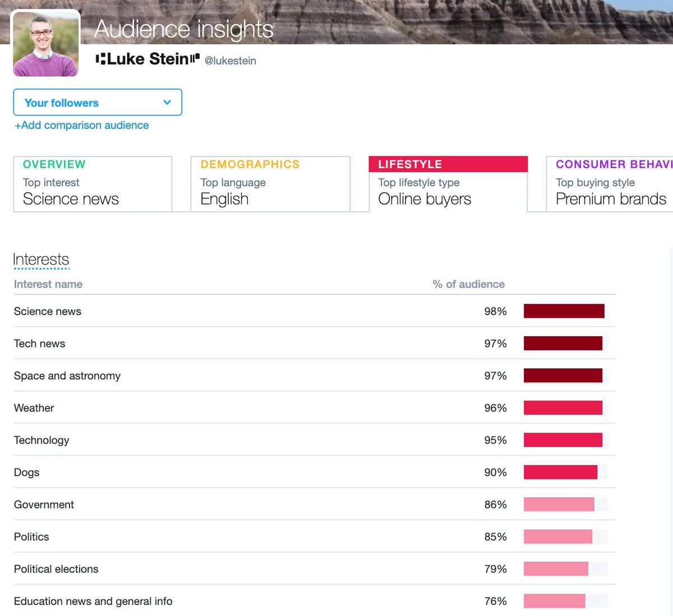Switch to the Overview tab
The width and height of the screenshot is (673, 616).
click(93, 184)
